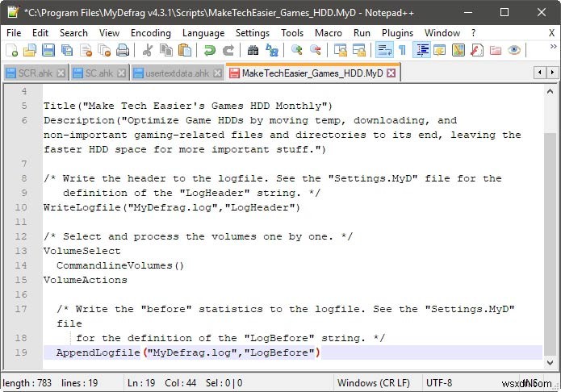The image size is (561, 392).
Task: Open the Edit menu
Action: 40,33
